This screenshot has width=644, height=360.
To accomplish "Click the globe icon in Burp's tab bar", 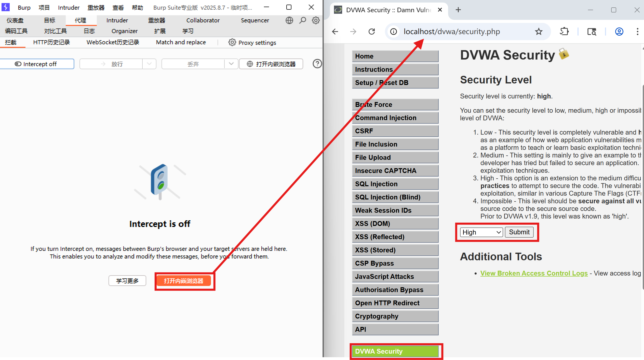I will click(x=289, y=20).
